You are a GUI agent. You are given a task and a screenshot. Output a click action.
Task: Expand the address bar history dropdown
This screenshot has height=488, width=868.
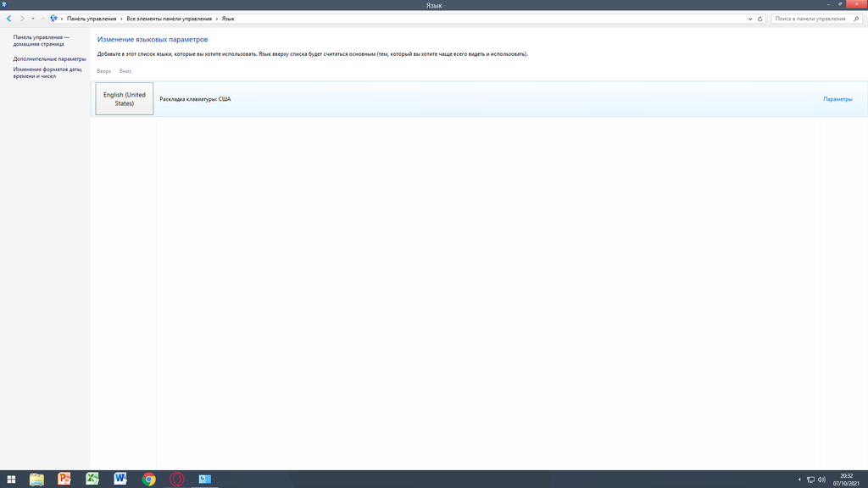(750, 19)
